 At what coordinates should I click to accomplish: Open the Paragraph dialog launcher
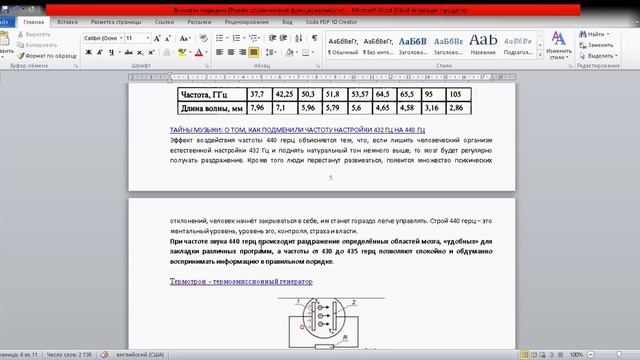coord(318,66)
